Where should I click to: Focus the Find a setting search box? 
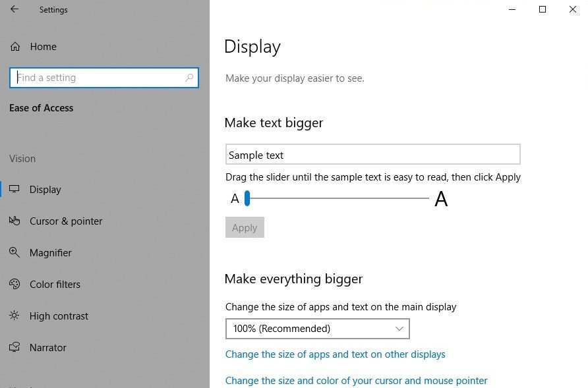(x=104, y=78)
